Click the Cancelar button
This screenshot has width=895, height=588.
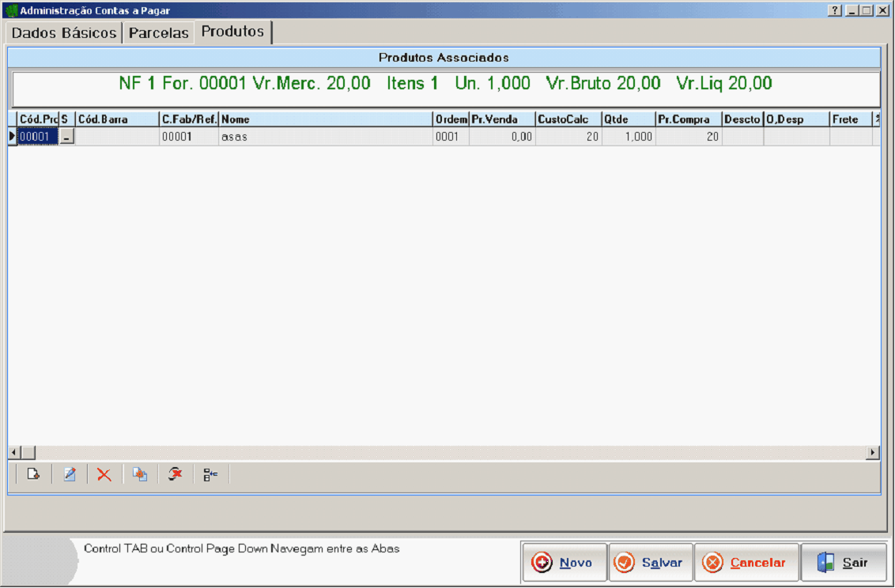pyautogui.click(x=746, y=563)
